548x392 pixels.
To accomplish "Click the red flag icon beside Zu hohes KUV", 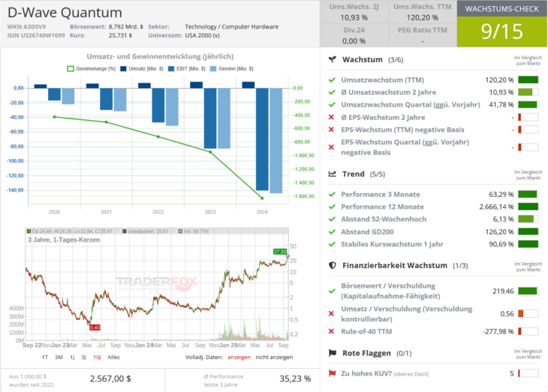I will 332,373.
